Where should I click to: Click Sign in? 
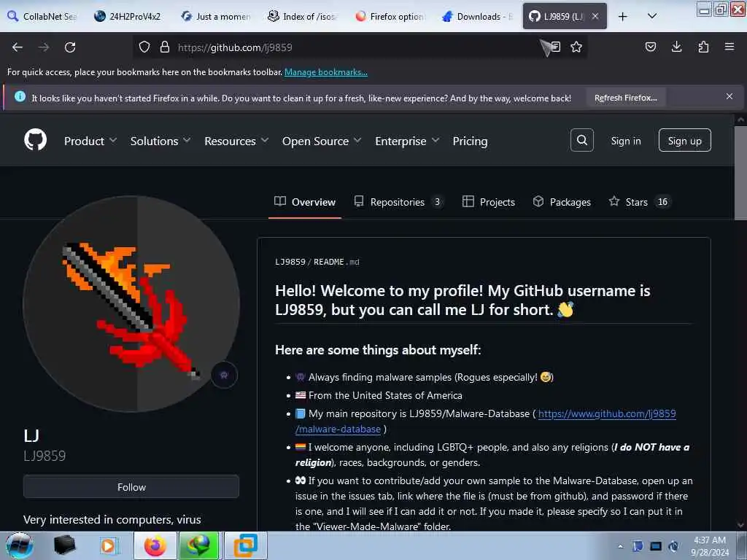pos(625,141)
